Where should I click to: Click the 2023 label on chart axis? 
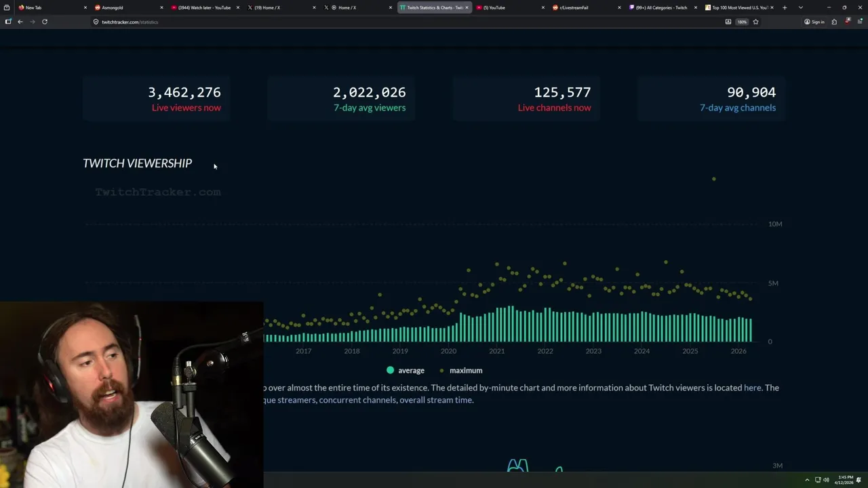click(593, 351)
